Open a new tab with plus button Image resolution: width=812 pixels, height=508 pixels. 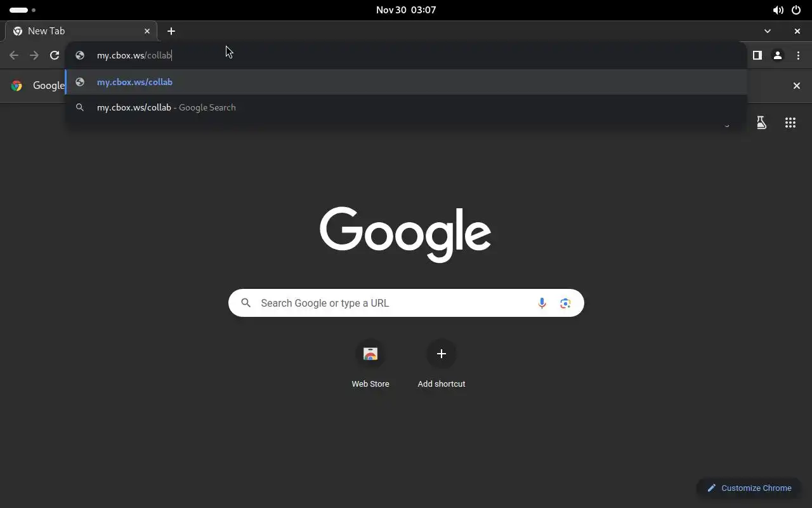tap(171, 31)
